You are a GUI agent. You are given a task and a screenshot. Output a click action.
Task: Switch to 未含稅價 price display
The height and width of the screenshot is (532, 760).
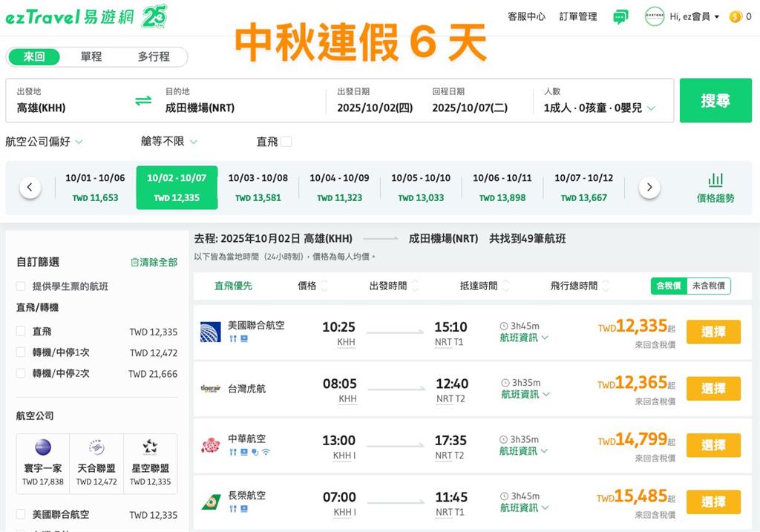tap(709, 286)
